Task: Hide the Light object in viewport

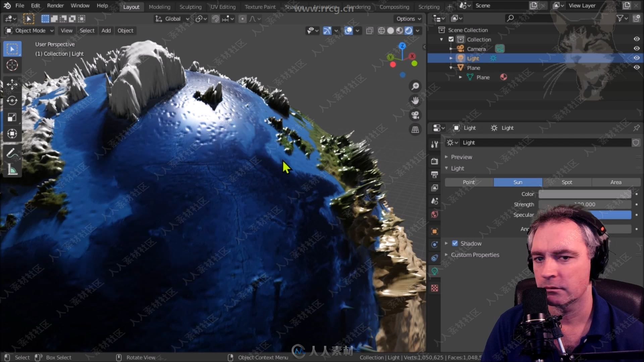Action: 636,58
